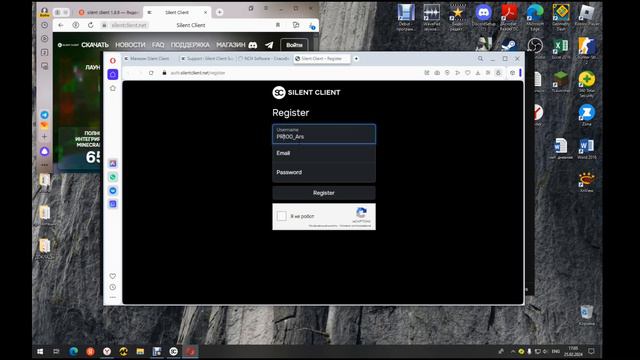Tick the reCAPTCHA "I'm not a robot" checkbox
Screen dimensions: 640x360
(282, 216)
